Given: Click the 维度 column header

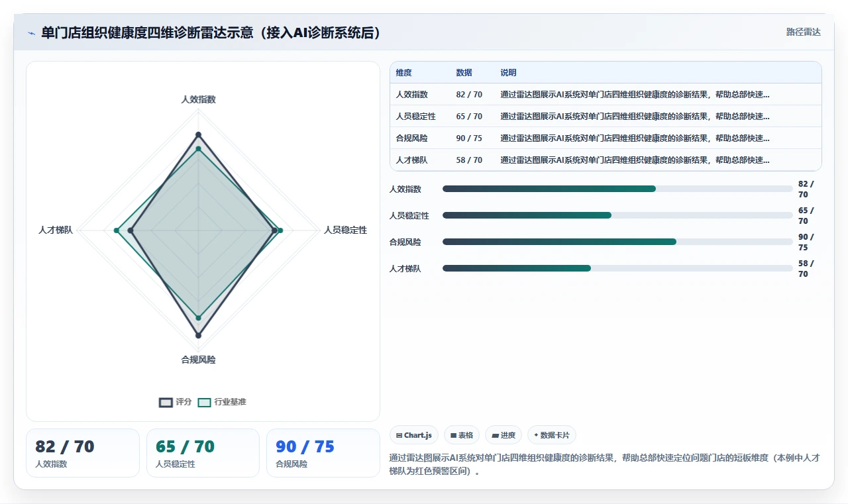Looking at the screenshot, I should coord(403,73).
